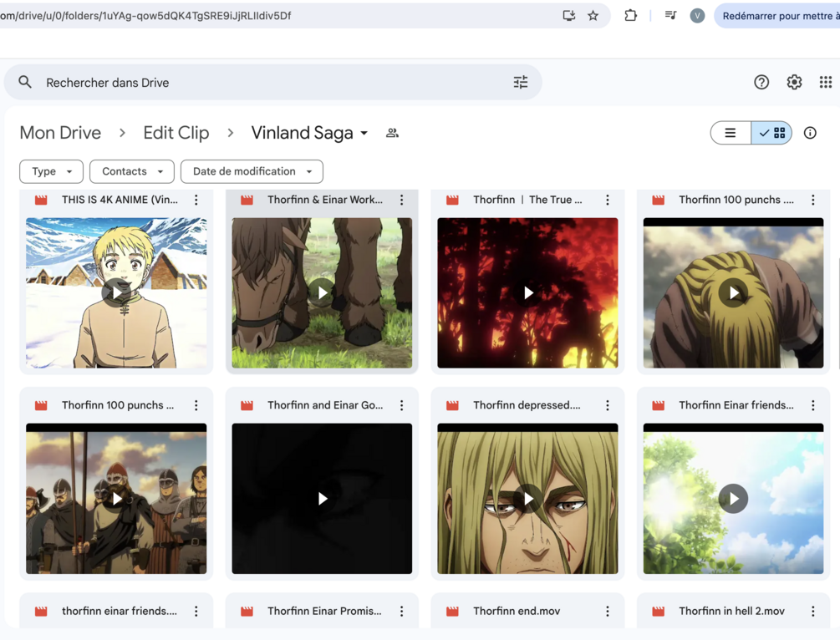Show shared folder people icon next to Vinland Saga

coord(392,133)
